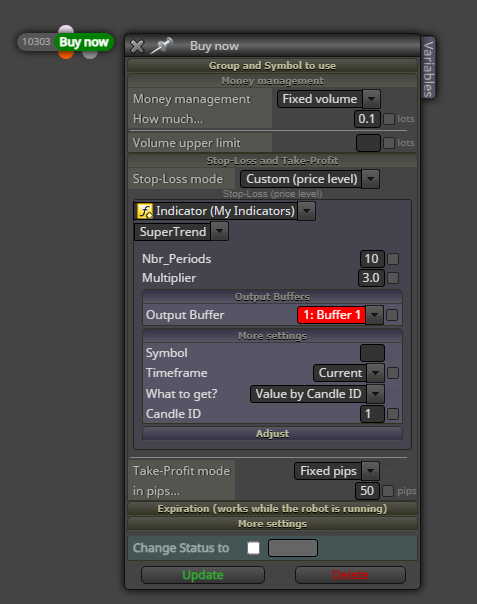Open the Output Buffer 1: Buffer 1 dropdown
The image size is (477, 604).
pyautogui.click(x=340, y=315)
